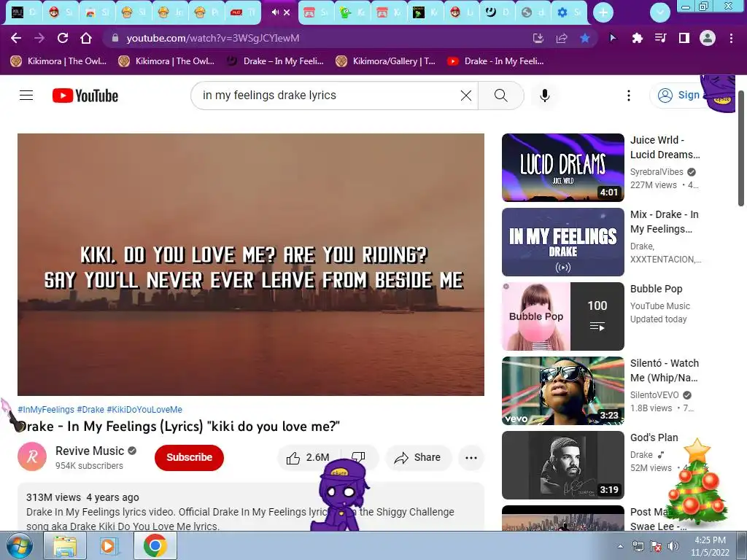
Task: Open the Chrome profile avatar
Action: (708, 38)
